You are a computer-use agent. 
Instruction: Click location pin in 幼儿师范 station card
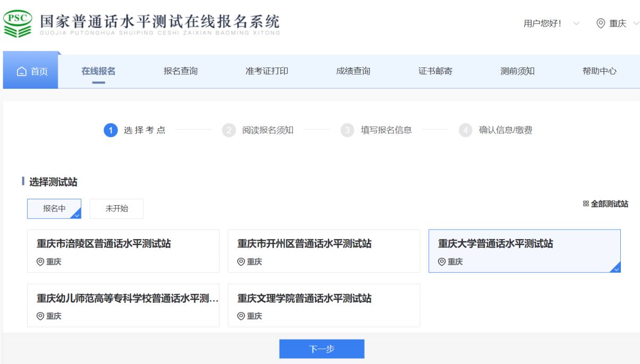[40, 316]
